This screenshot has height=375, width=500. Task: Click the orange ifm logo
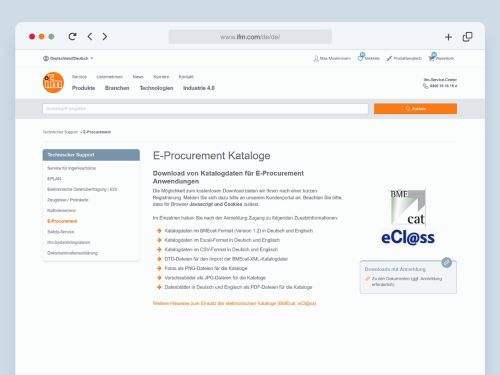click(x=53, y=82)
